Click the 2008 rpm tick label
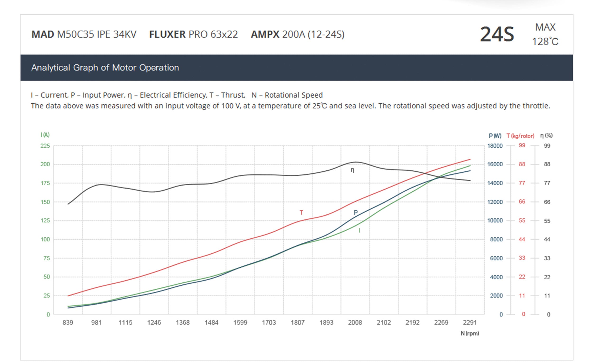593x364 pixels. coord(355,323)
